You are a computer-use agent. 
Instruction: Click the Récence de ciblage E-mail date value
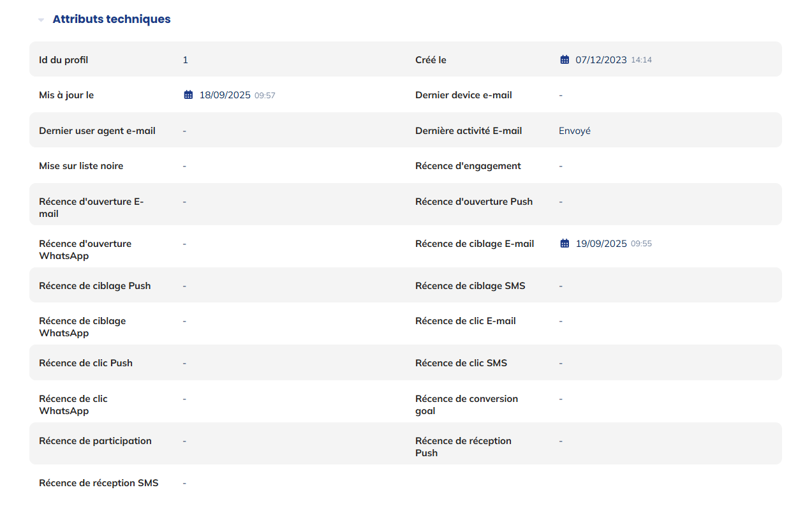point(601,244)
